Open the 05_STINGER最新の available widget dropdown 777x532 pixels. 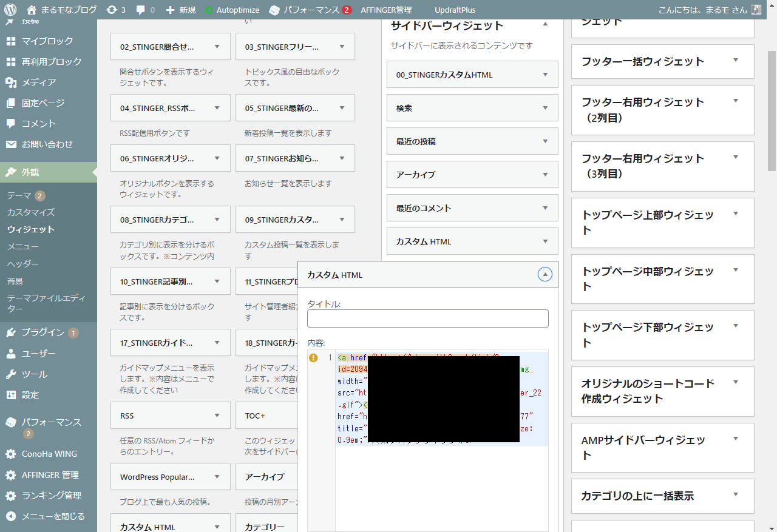[342, 108]
